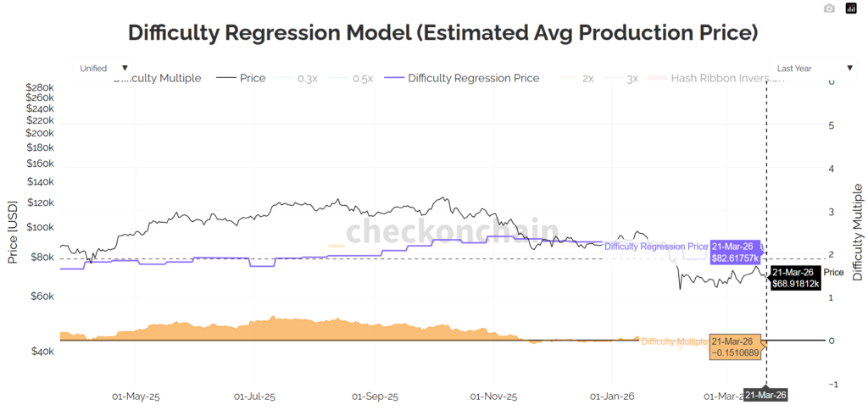
Task: Click the Difficulty Multiple right axis title
Action: [x=857, y=231]
